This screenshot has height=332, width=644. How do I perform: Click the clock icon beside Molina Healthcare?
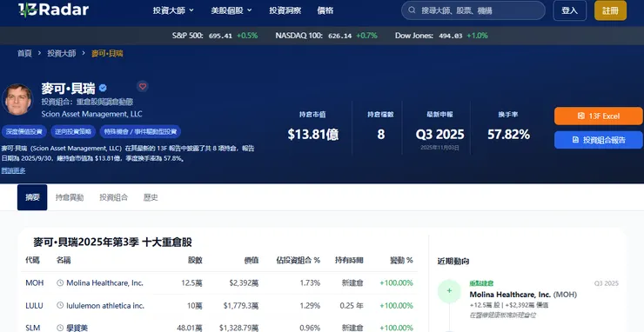pos(60,282)
